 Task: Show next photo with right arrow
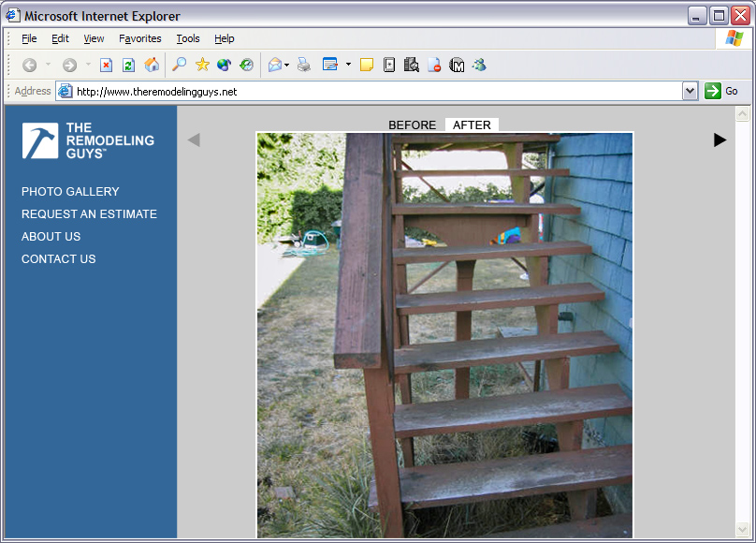pos(720,139)
